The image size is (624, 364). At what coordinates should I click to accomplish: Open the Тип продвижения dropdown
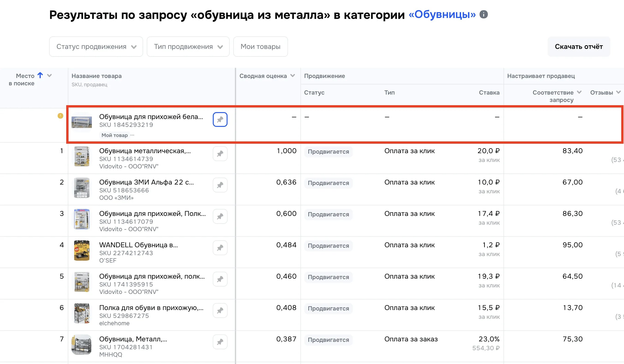[x=188, y=47]
